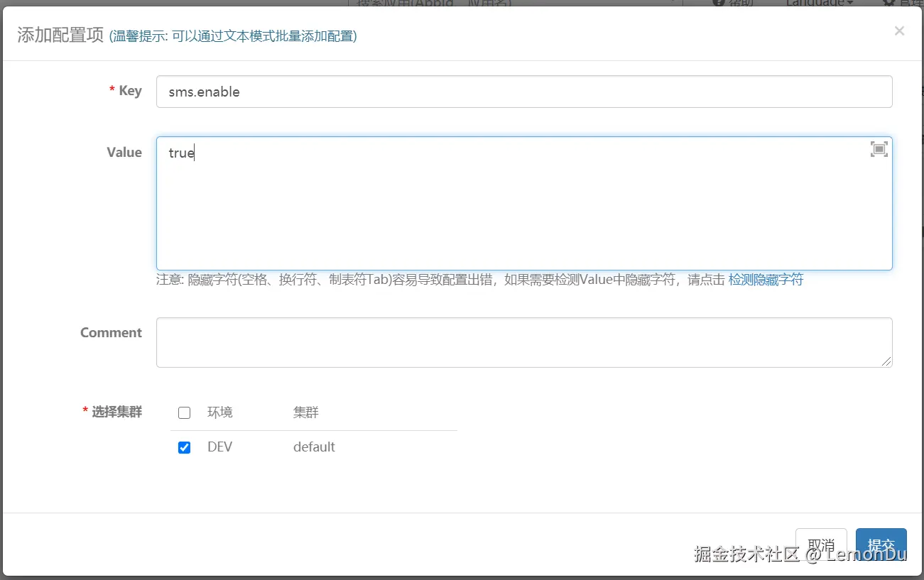This screenshot has height=580, width=924.
Task: Toggle the select-all clusters checkbox
Action: (185, 412)
